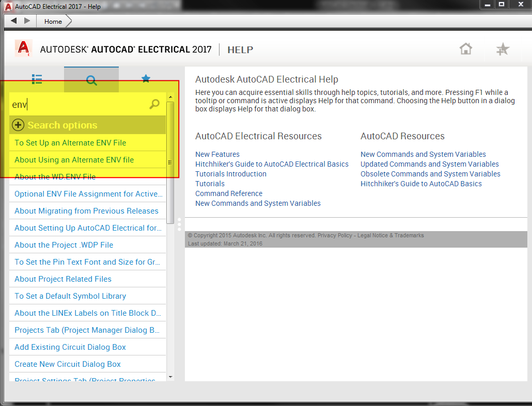
Task: Switch to the Search tab magnifier icon
Action: [x=91, y=79]
